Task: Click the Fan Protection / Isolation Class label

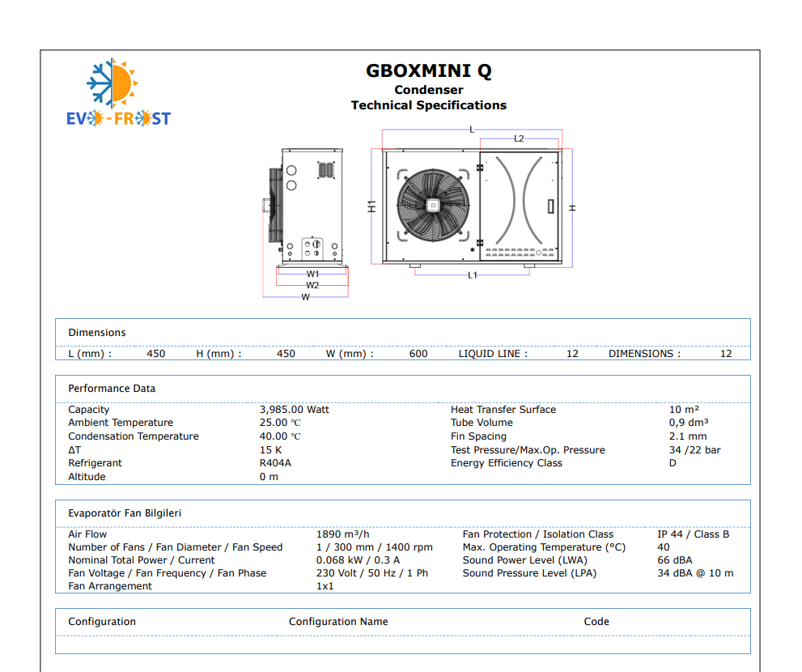Action: click(x=538, y=534)
